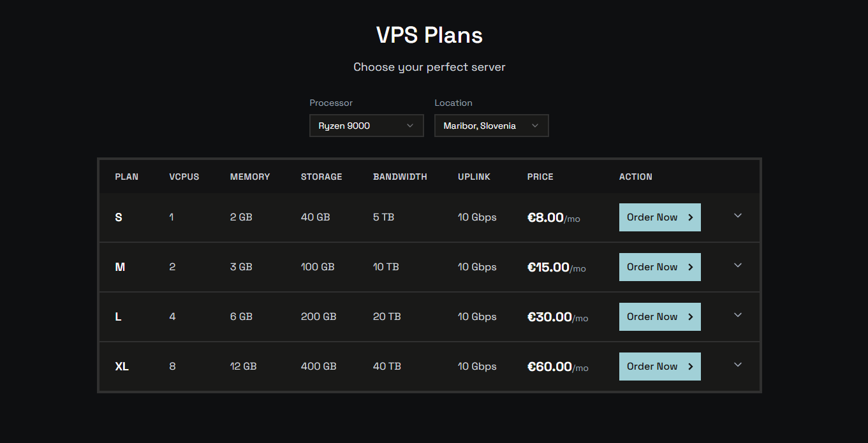Expand the M plan details chevron
Screen dimensions: 868x443
738,266
